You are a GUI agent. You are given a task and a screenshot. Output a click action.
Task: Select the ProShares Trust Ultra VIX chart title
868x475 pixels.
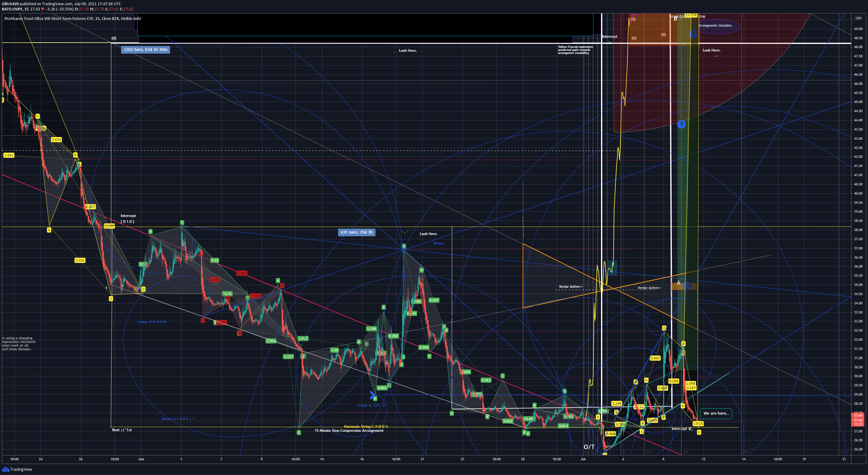tap(73, 18)
